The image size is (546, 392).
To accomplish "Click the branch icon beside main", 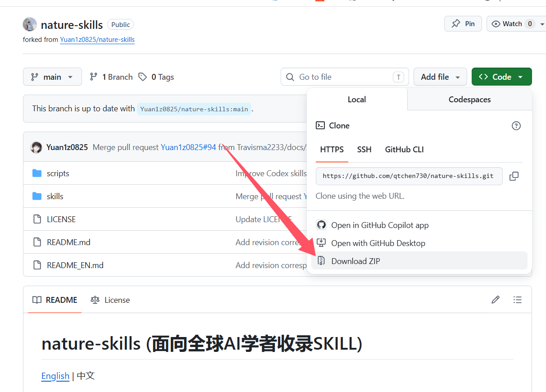I will pos(35,77).
